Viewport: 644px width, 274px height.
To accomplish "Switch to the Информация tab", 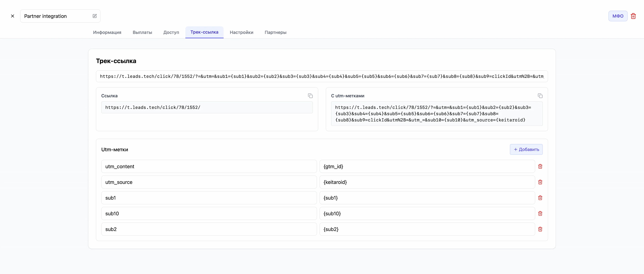I will pyautogui.click(x=107, y=32).
